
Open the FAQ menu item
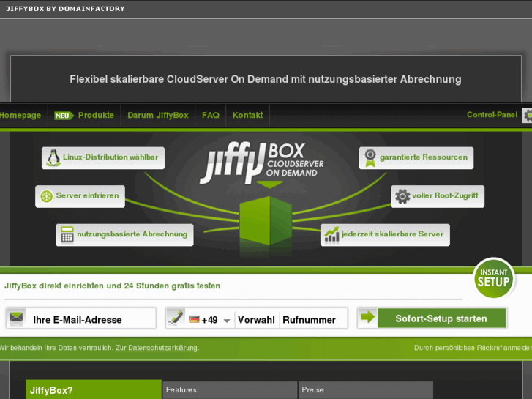tap(210, 115)
